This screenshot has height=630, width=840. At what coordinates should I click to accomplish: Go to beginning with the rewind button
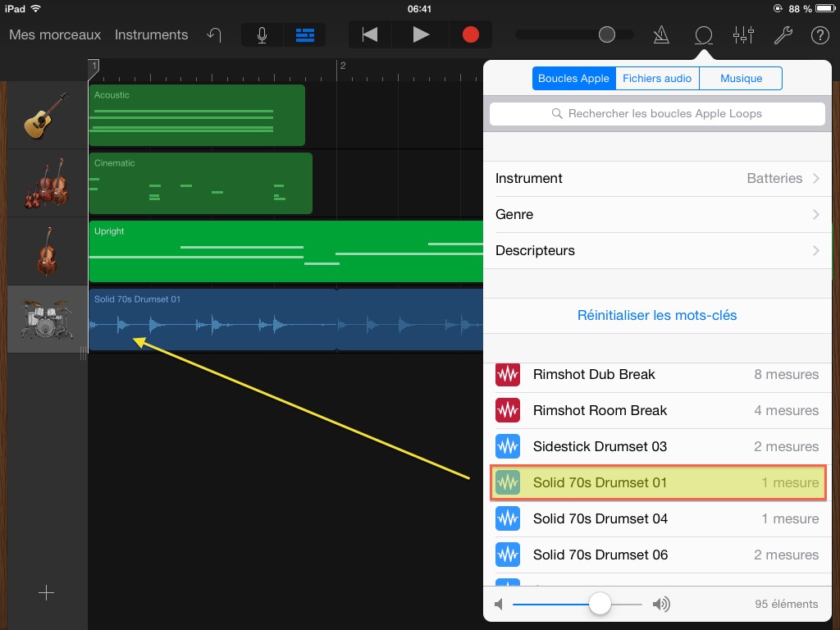[370, 34]
